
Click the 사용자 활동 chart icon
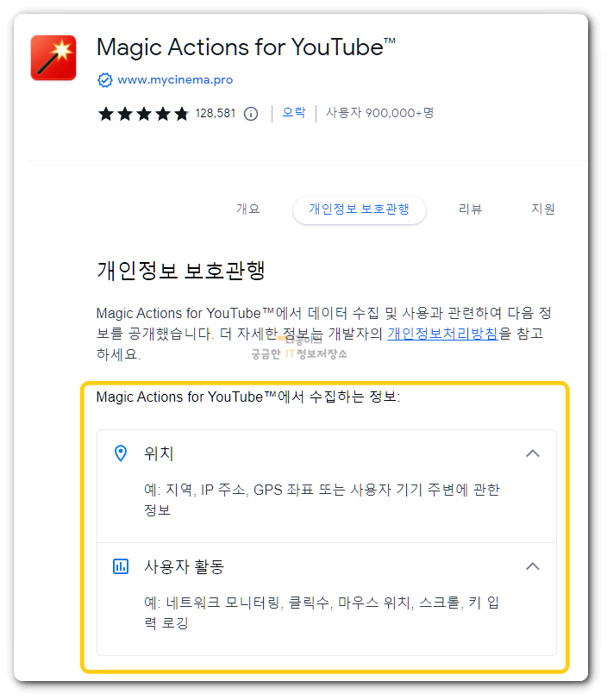121,566
